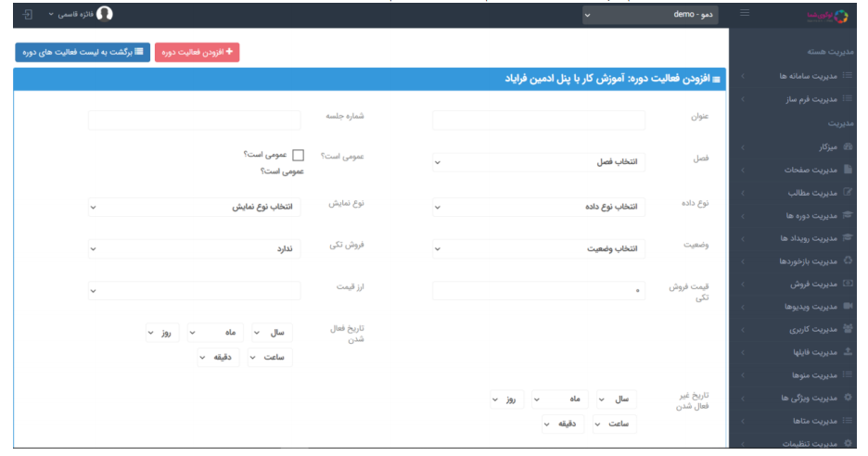The height and width of the screenshot is (456, 868).
Task: Open مدیریت کاربری sidebar menu
Action: pyautogui.click(x=793, y=329)
